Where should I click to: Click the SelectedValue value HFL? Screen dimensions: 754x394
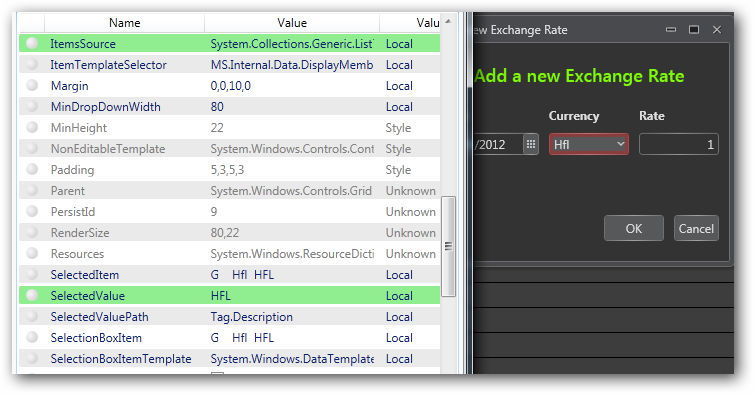pyautogui.click(x=220, y=296)
